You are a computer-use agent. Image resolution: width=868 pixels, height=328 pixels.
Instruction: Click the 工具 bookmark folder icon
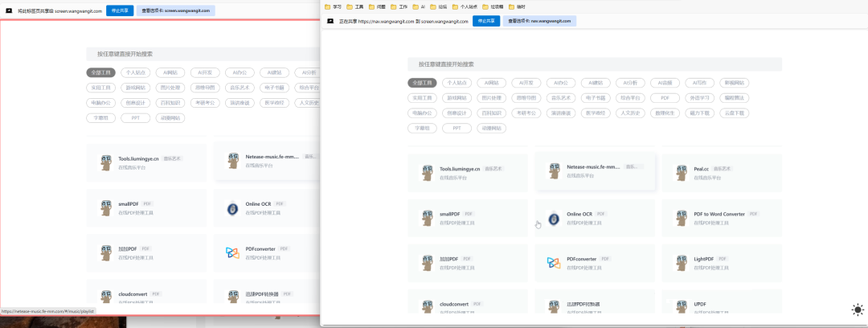pyautogui.click(x=350, y=6)
